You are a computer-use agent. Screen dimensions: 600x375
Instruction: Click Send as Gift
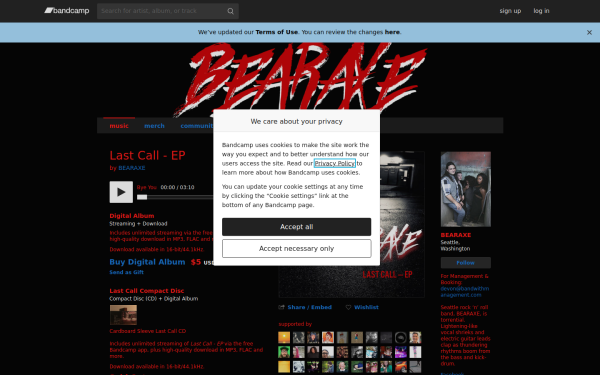point(127,272)
